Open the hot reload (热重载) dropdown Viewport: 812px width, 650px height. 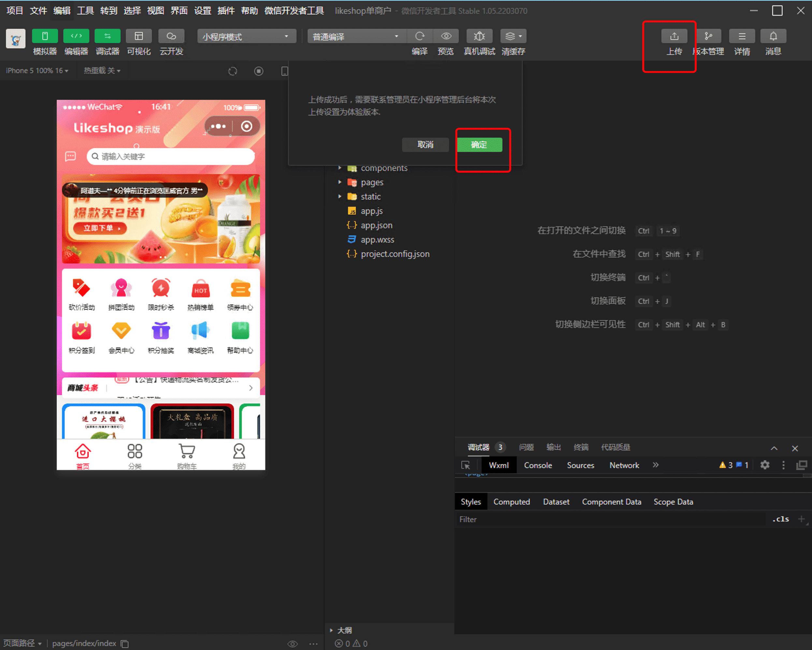coord(102,71)
